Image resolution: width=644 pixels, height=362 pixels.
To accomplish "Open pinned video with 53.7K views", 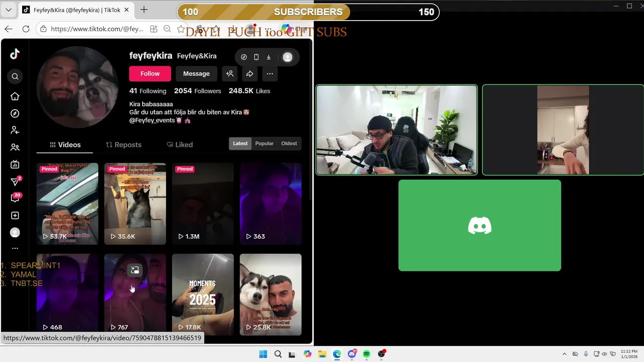I will [x=67, y=204].
